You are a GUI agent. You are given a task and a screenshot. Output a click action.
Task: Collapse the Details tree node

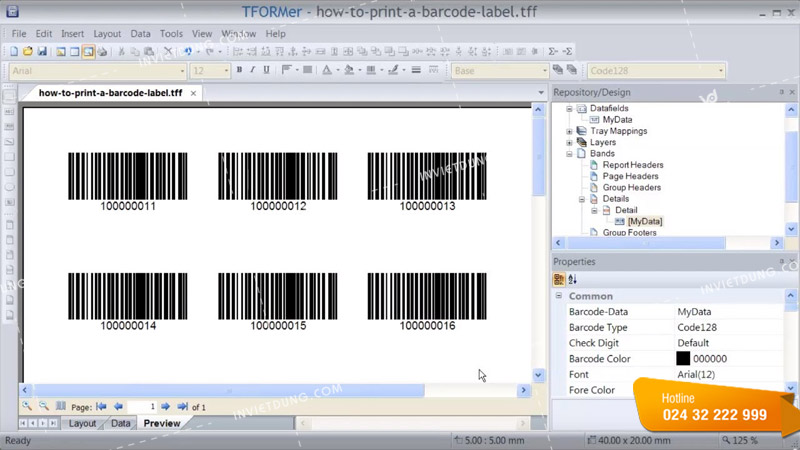coord(582,199)
